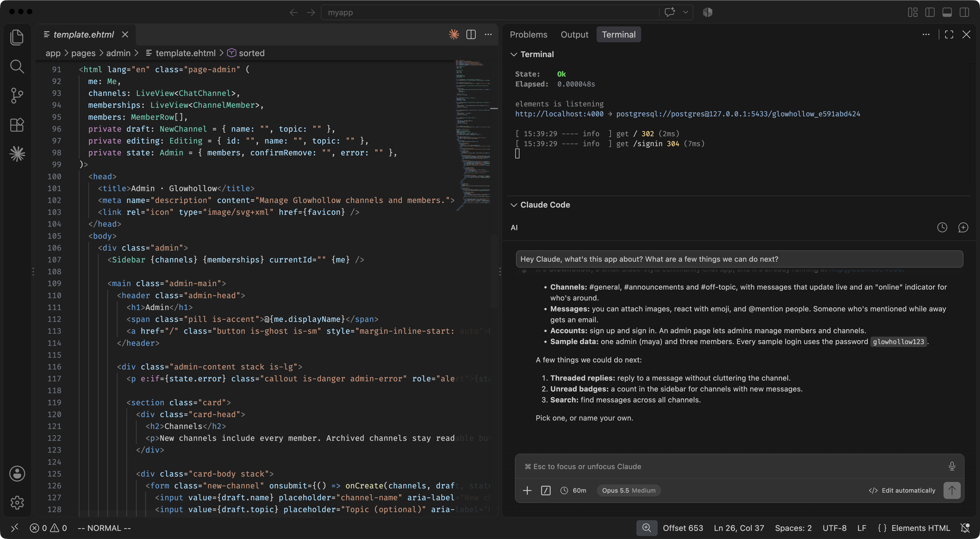
Task: Open panel More Actions ellipsis
Action: click(x=926, y=34)
